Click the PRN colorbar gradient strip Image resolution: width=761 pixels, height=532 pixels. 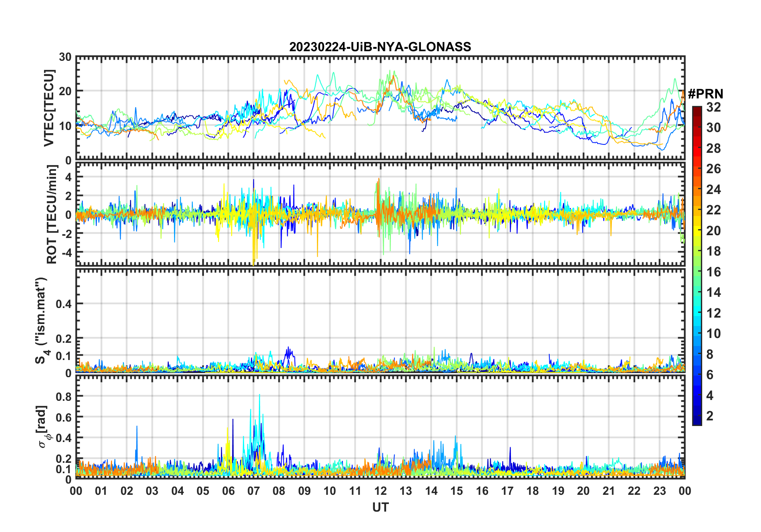point(697,266)
